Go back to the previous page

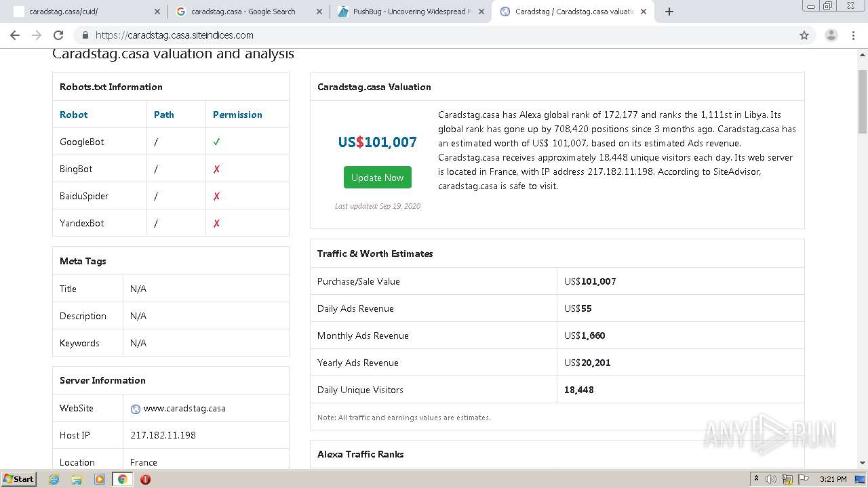coord(15,35)
